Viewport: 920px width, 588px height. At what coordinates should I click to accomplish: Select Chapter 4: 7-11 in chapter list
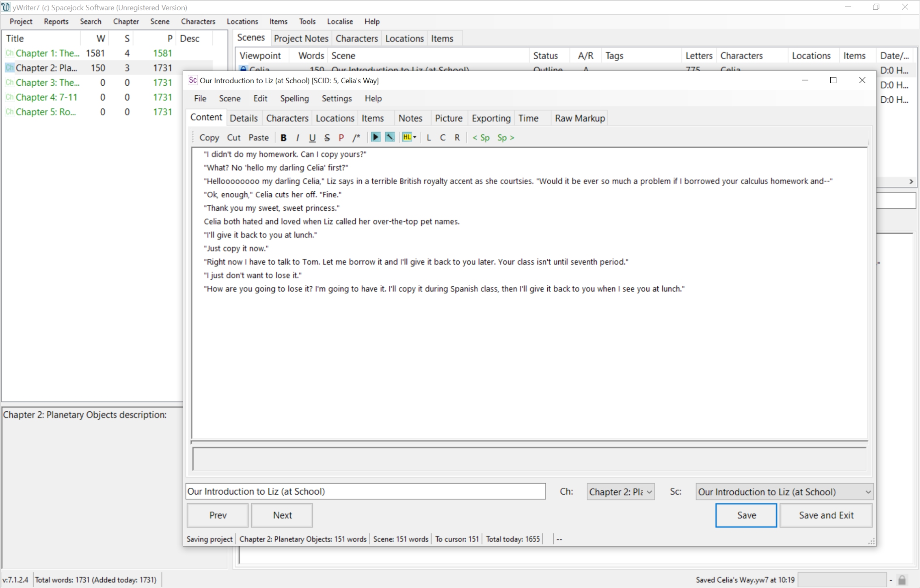(x=46, y=97)
